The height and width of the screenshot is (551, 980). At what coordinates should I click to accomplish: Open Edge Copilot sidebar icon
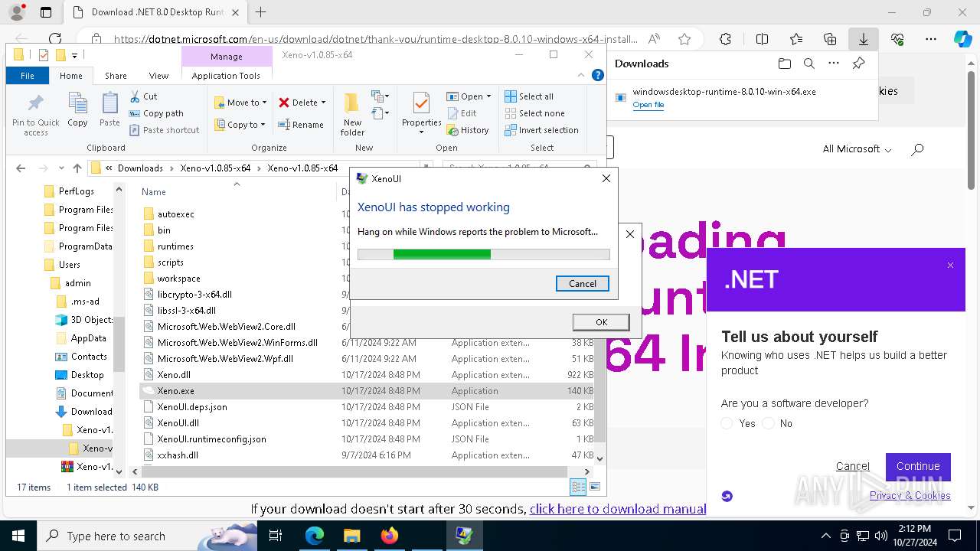tap(962, 39)
